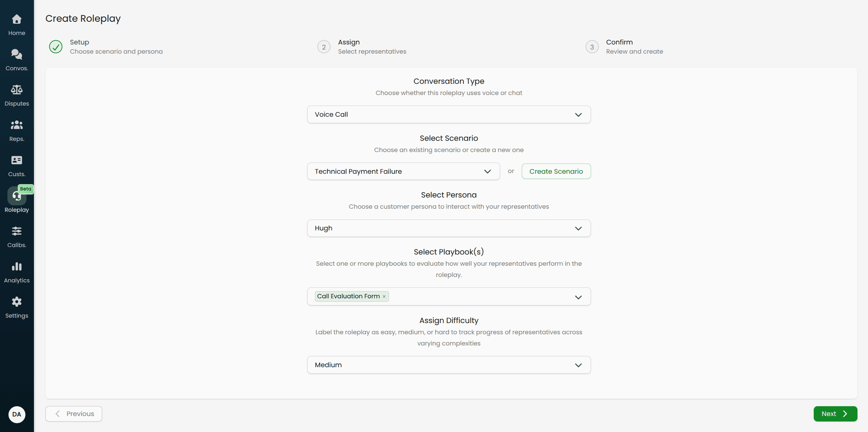Screen dimensions: 868x432
Task: Select the Roleplay Beta sidebar icon
Action: coord(17,201)
